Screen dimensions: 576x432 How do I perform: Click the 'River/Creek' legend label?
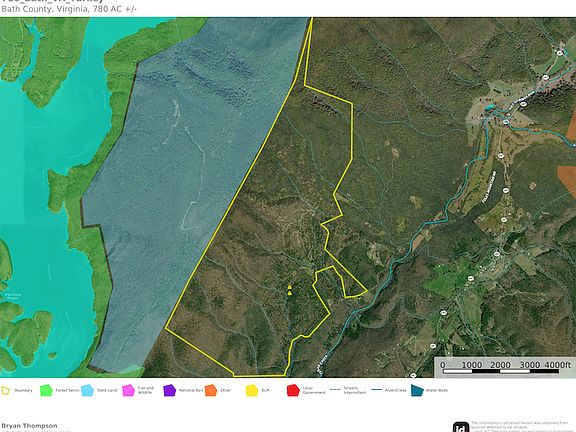(x=396, y=390)
